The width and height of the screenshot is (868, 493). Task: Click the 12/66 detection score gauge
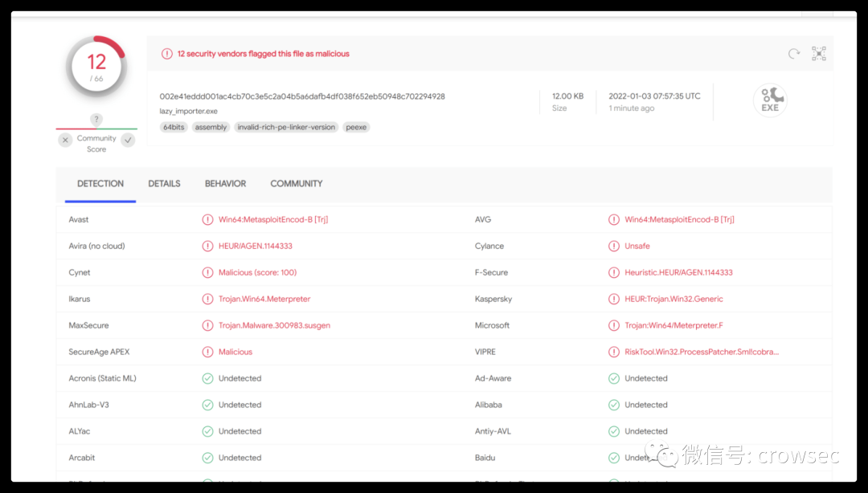pos(96,67)
